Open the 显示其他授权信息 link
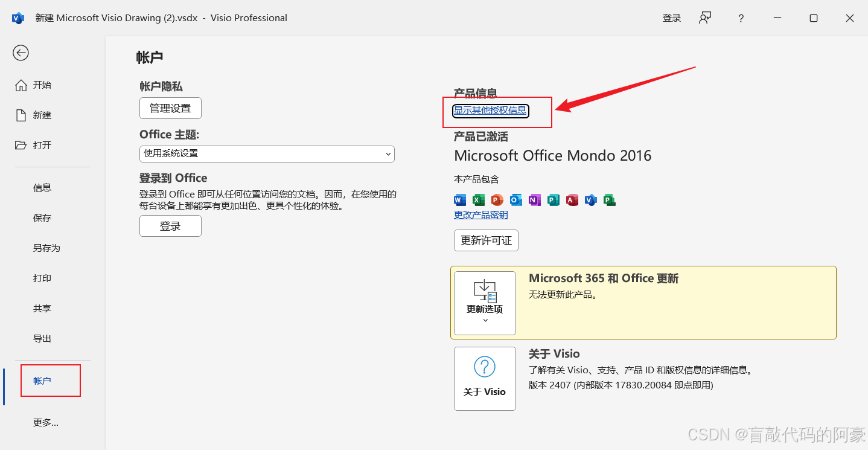This screenshot has width=868, height=450. coord(491,111)
